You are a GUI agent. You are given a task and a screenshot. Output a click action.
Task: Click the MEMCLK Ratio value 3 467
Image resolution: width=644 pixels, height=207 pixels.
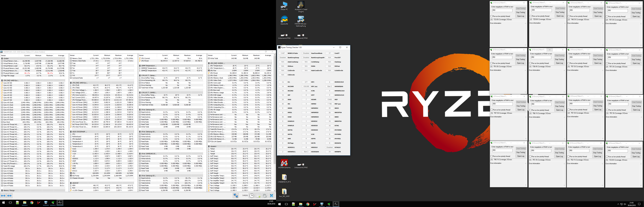coord(283,53)
